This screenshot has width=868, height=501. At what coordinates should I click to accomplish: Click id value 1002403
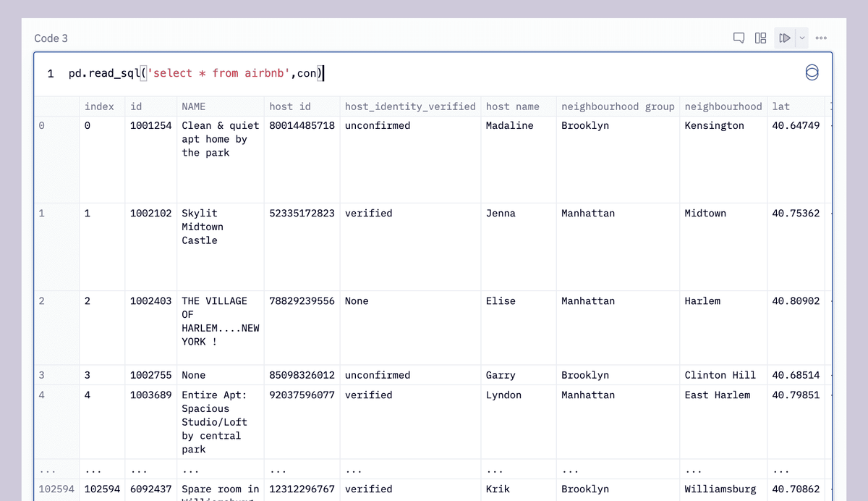pyautogui.click(x=150, y=300)
